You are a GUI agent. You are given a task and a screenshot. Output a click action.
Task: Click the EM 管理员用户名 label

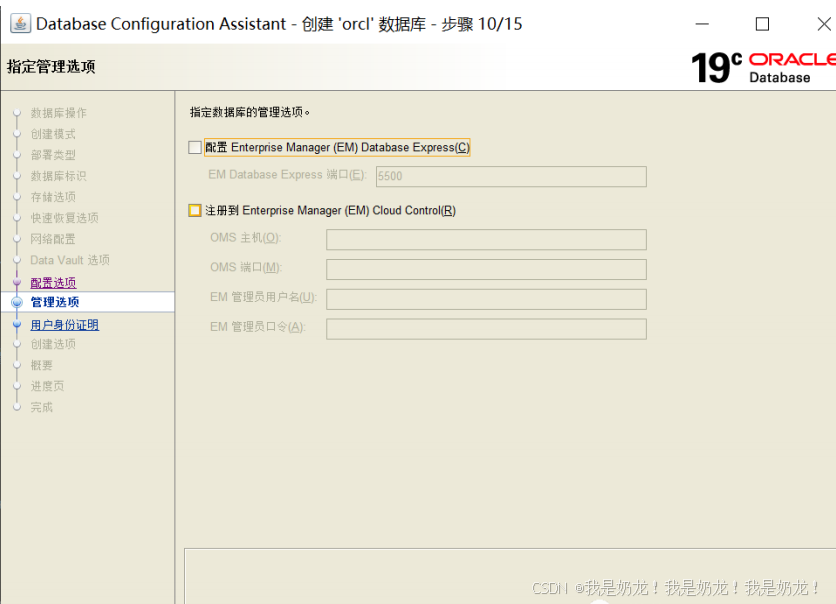(x=263, y=297)
